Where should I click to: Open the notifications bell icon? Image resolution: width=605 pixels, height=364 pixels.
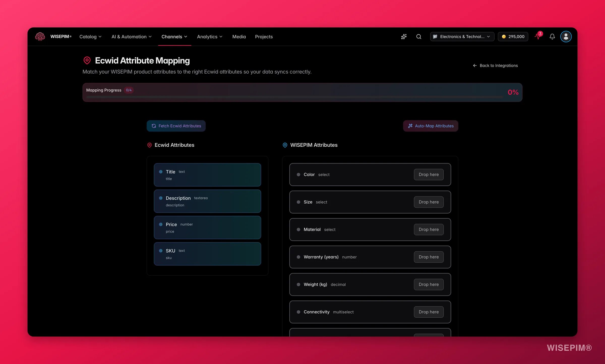point(552,37)
